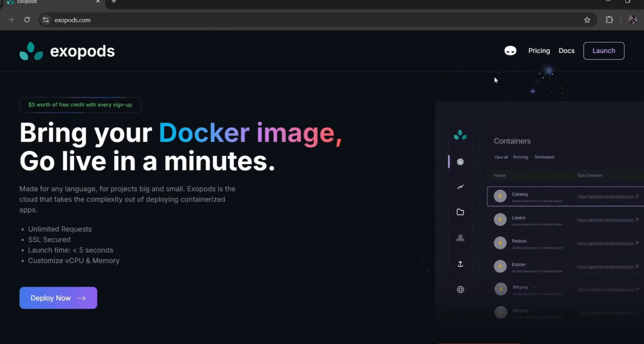Select the View all tab
This screenshot has width=644, height=344.
[501, 157]
